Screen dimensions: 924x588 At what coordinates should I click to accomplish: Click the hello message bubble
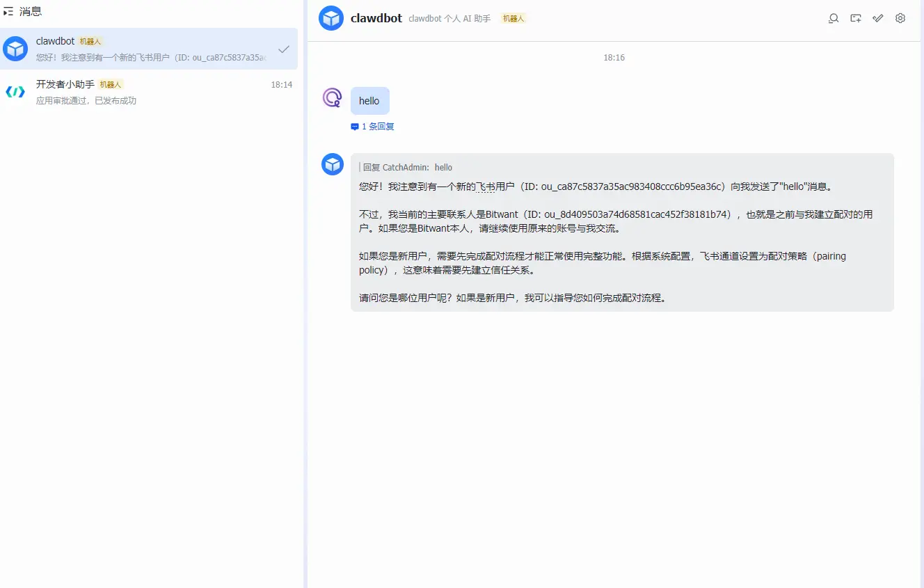click(369, 100)
